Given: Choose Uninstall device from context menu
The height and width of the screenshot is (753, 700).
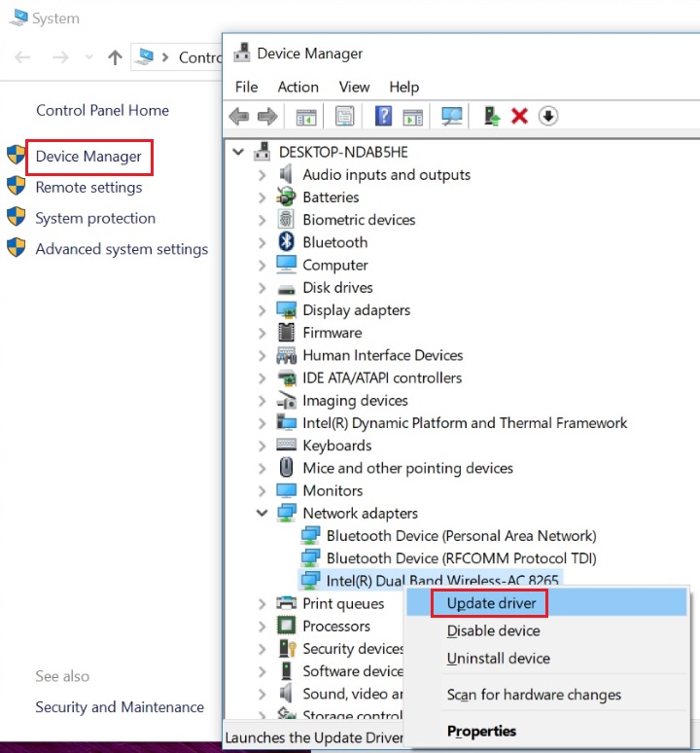Looking at the screenshot, I should pyautogui.click(x=546, y=658).
